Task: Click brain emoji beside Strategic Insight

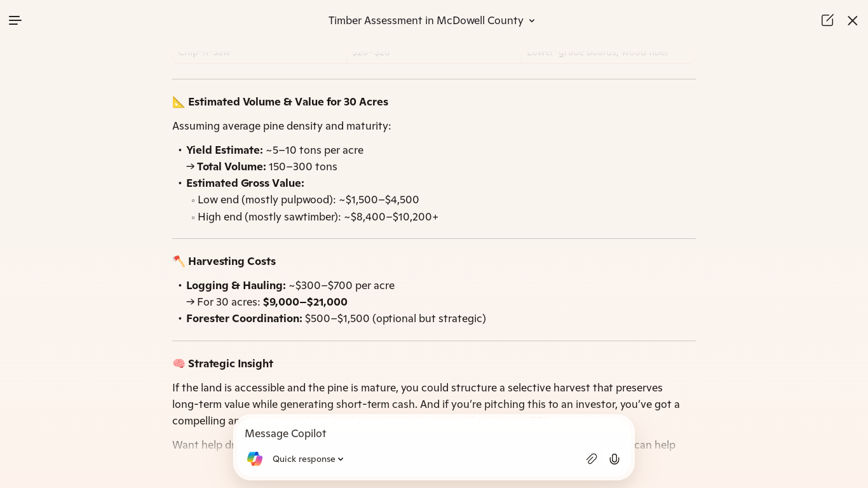Action: pyautogui.click(x=179, y=363)
